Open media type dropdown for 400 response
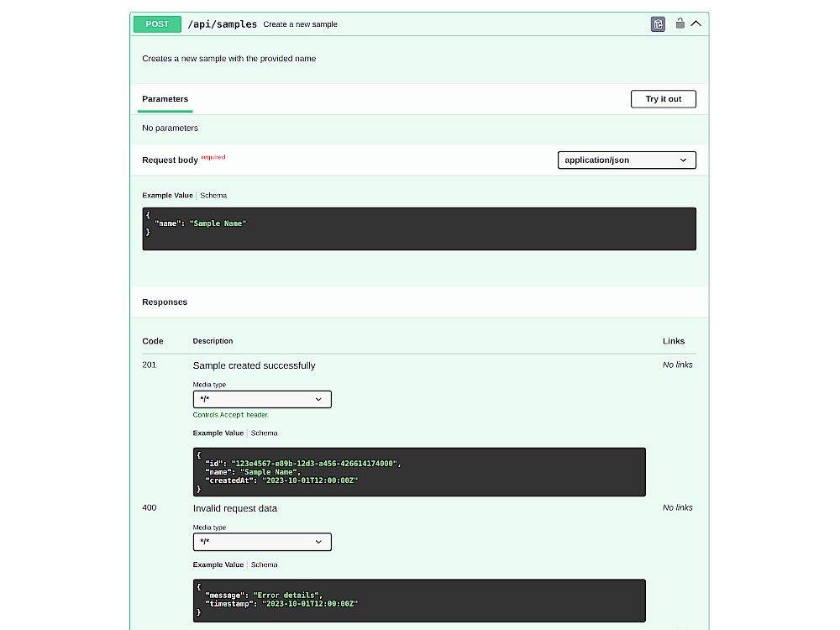The height and width of the screenshot is (630, 840). pyautogui.click(x=262, y=542)
